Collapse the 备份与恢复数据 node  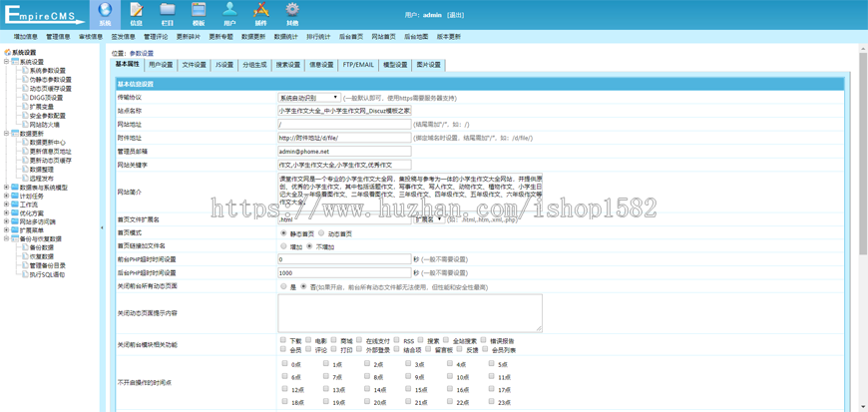pos(6,238)
